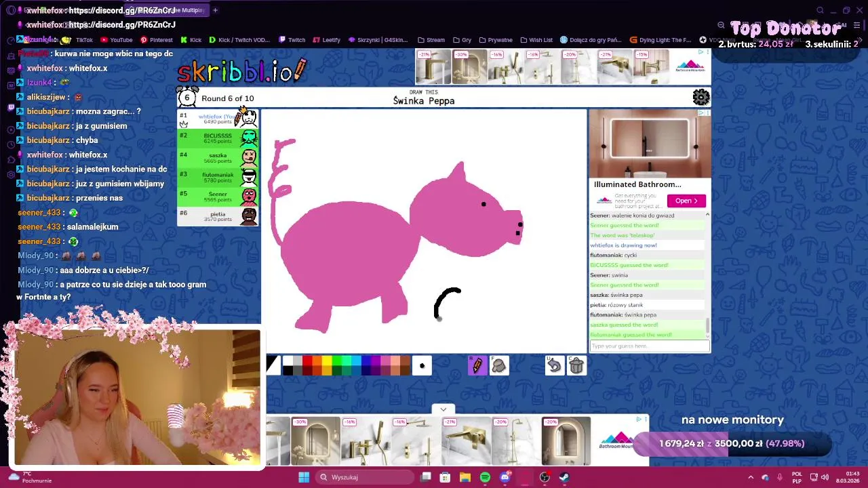The height and width of the screenshot is (488, 868).
Task: Collapse the bottom ad banner chevron
Action: click(x=443, y=409)
